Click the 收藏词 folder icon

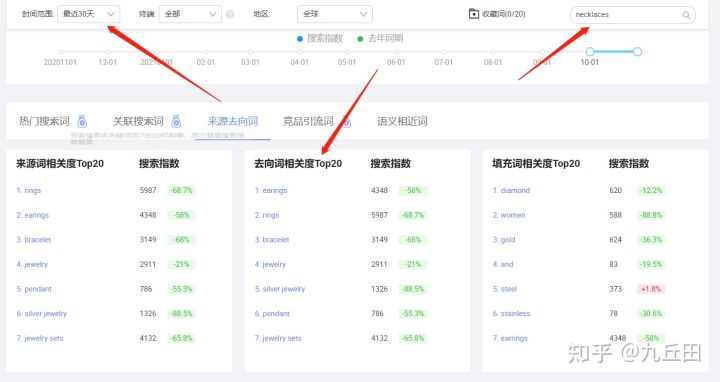click(473, 14)
